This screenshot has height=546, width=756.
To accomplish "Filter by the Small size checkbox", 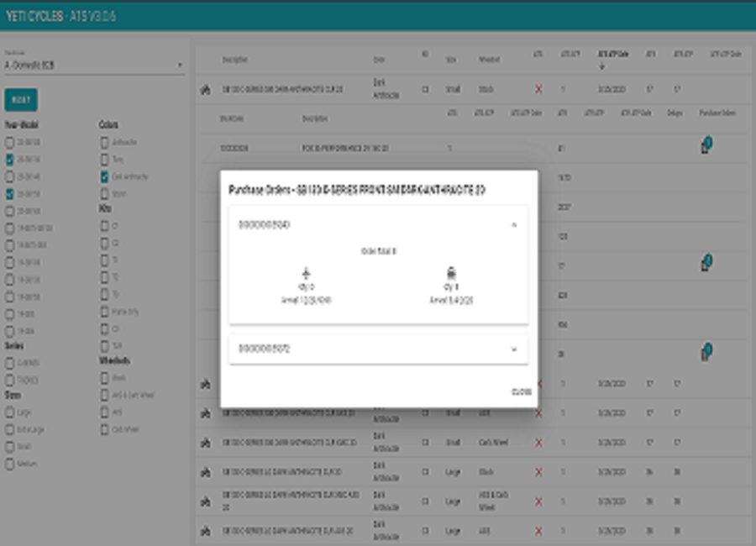I will (9, 447).
